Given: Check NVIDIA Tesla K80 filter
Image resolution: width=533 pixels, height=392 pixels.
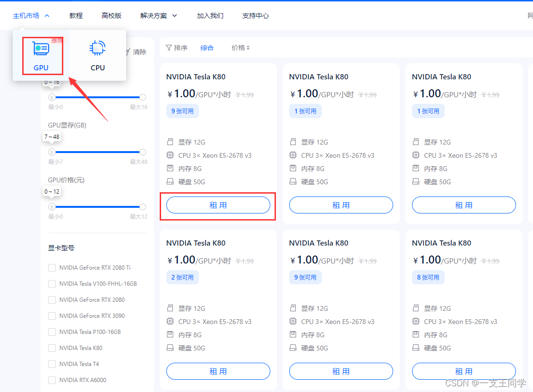Looking at the screenshot, I should 52,348.
